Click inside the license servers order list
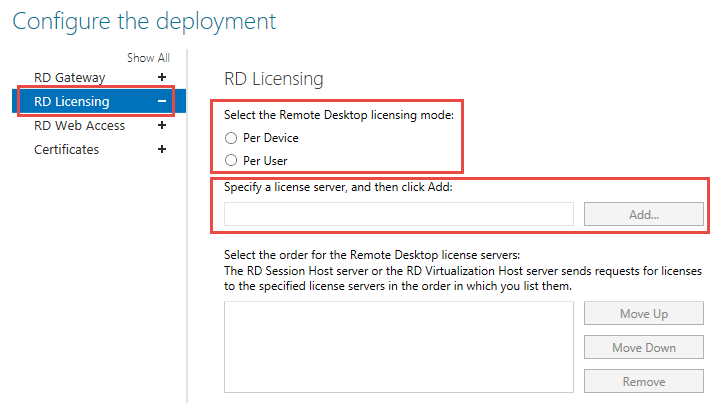The height and width of the screenshot is (403, 713). click(399, 347)
